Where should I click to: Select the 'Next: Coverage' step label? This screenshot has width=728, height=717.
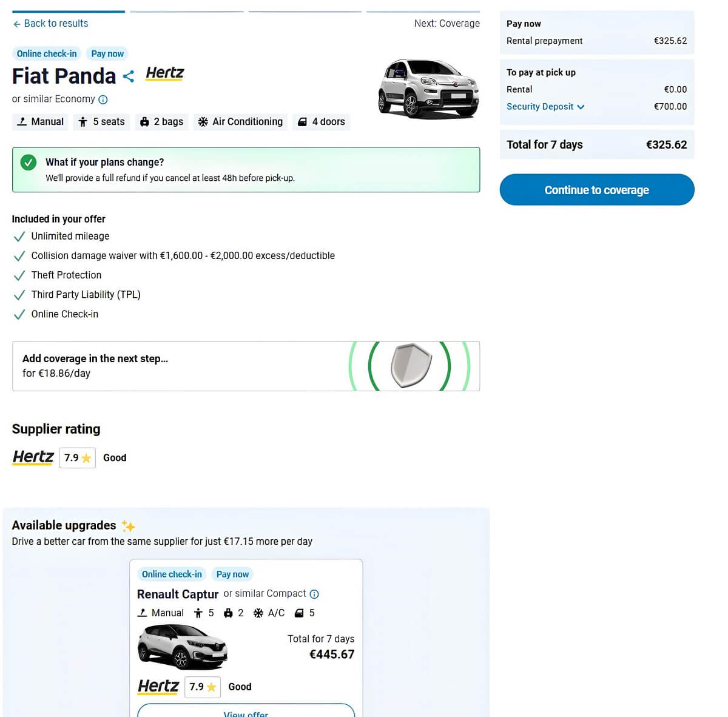pos(447,24)
